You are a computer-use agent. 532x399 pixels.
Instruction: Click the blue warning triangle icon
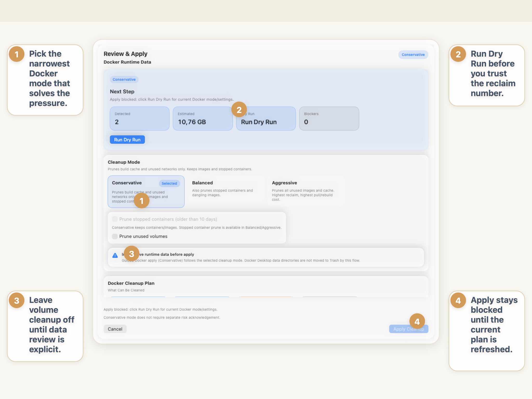click(115, 255)
